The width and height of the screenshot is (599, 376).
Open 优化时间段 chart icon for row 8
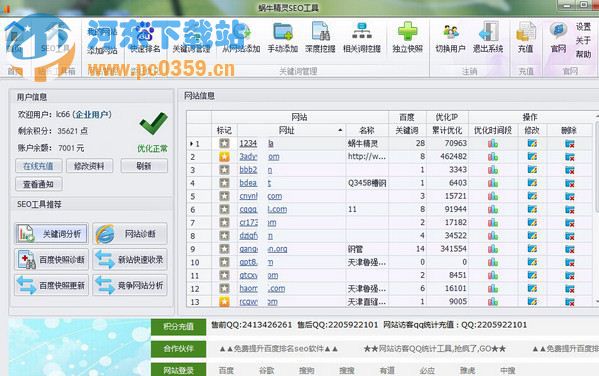click(x=493, y=236)
